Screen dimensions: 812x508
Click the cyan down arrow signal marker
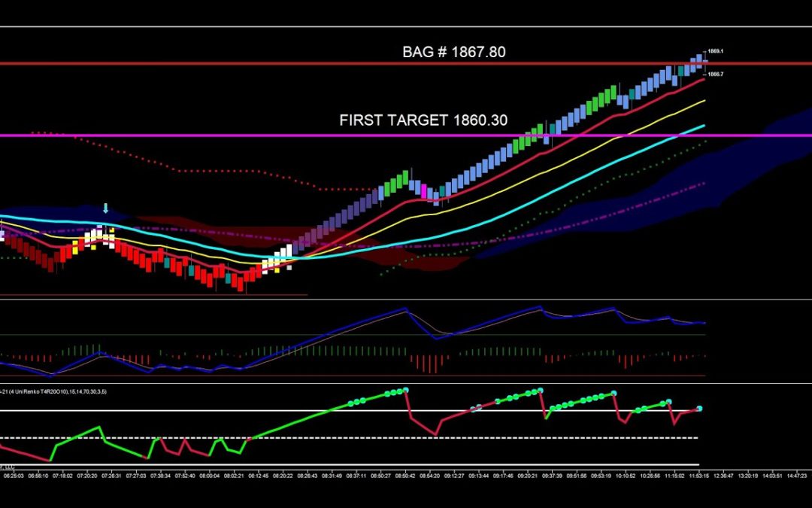tap(105, 208)
